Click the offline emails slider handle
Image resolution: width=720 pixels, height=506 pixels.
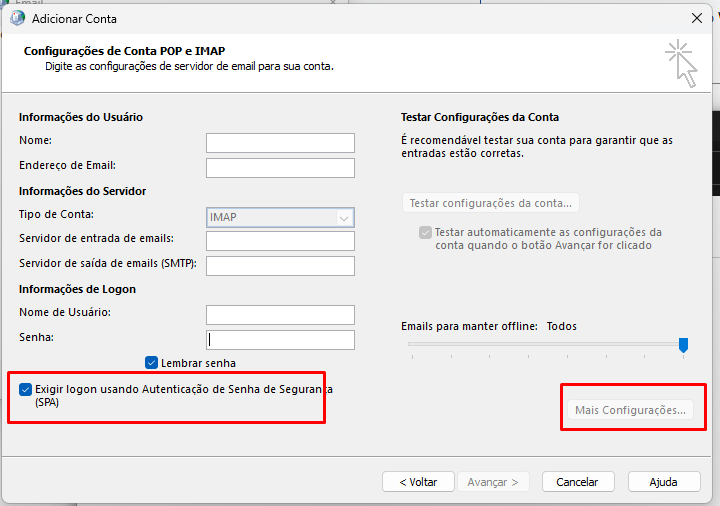click(683, 345)
